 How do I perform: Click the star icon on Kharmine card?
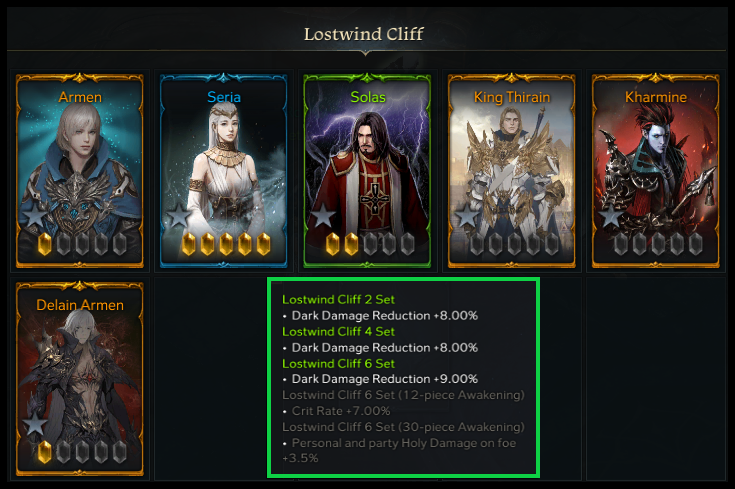click(x=611, y=216)
